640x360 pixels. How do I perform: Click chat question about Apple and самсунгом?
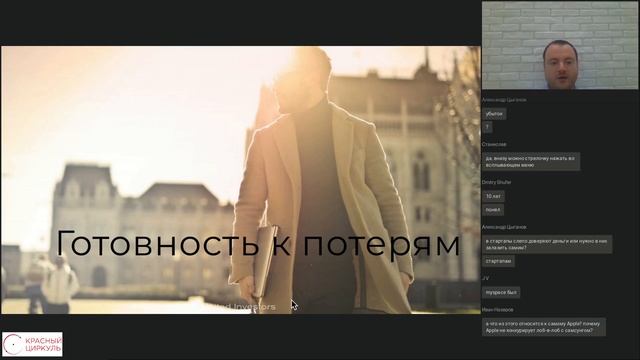tap(544, 327)
